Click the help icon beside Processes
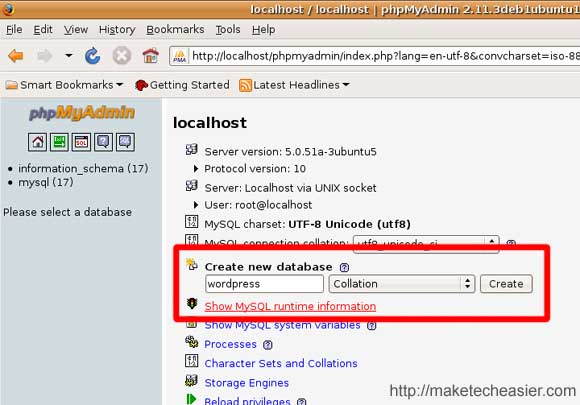This screenshot has height=405, width=580. tap(267, 345)
